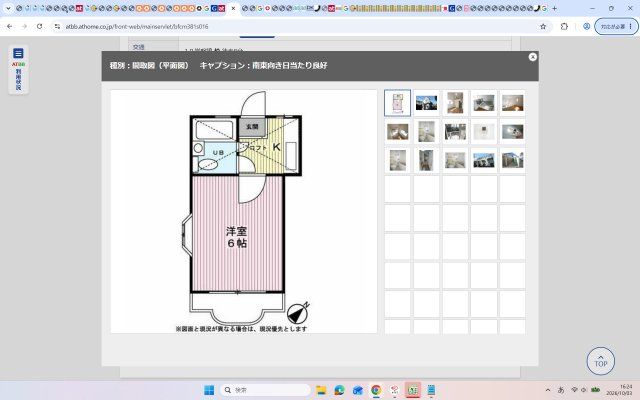
Task: Select the white intercom panel thumbnail
Action: (x=484, y=131)
